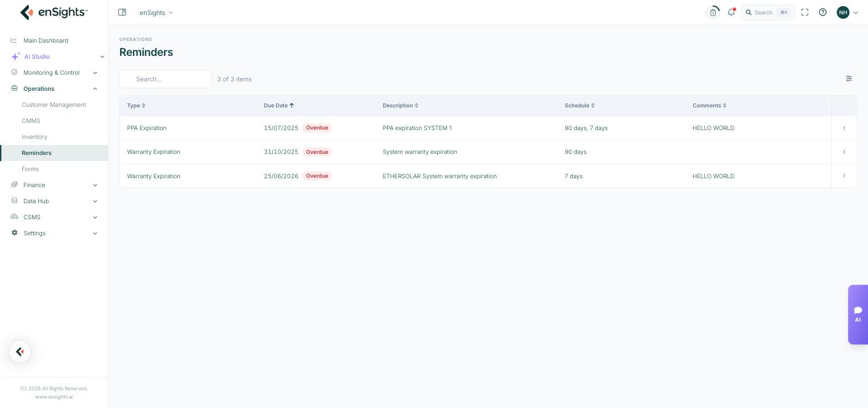Screen dimensions: 868x408
Task: Click the CSMS icon in sidebar
Action: [14, 216]
